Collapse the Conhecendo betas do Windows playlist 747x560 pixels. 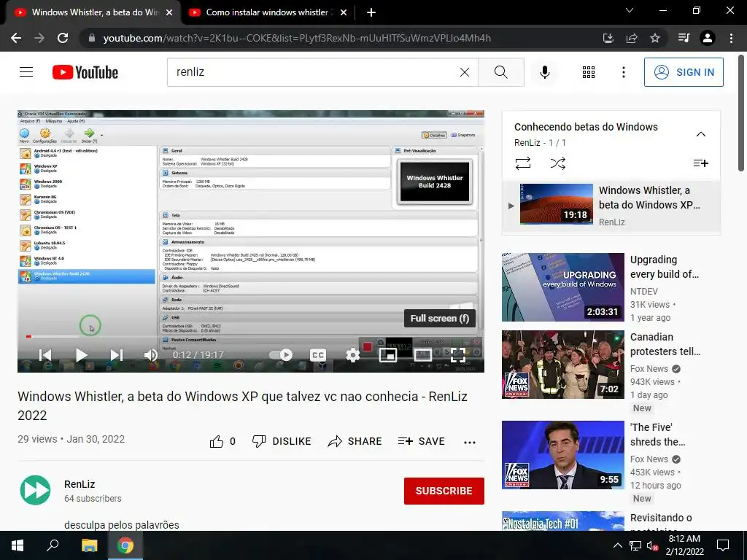tap(701, 134)
